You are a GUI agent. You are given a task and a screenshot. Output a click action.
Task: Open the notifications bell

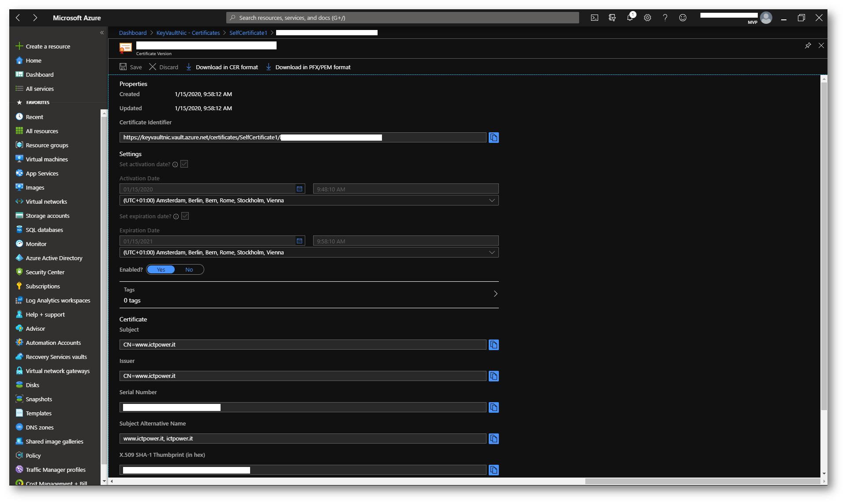point(630,18)
